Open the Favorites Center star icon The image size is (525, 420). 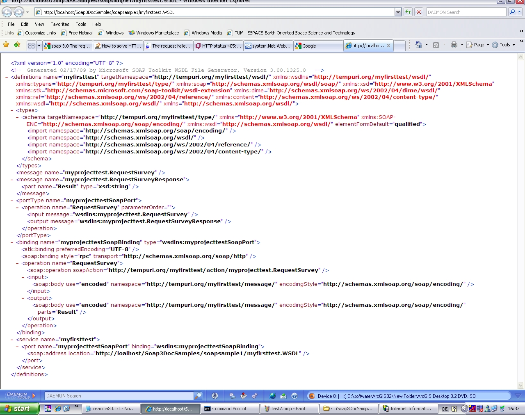[6, 45]
